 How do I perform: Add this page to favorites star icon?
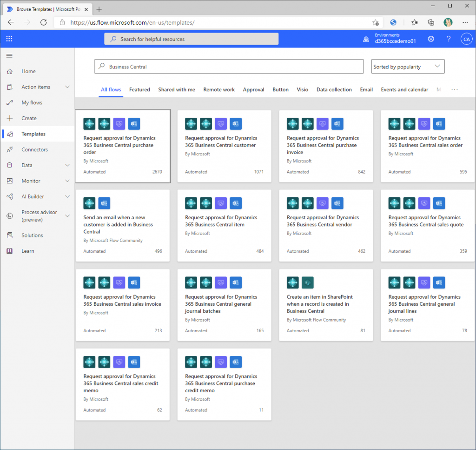coord(376,22)
